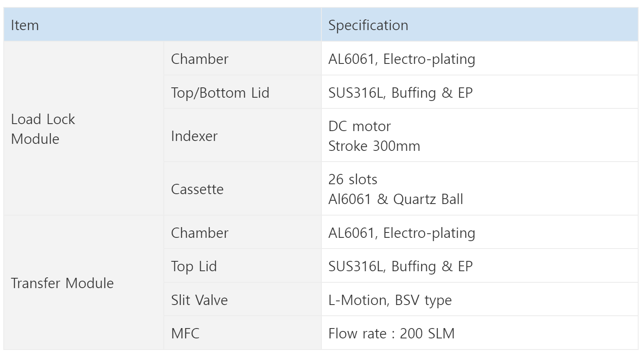Click the Top Lid cell
The width and height of the screenshot is (644, 359).
click(243, 266)
